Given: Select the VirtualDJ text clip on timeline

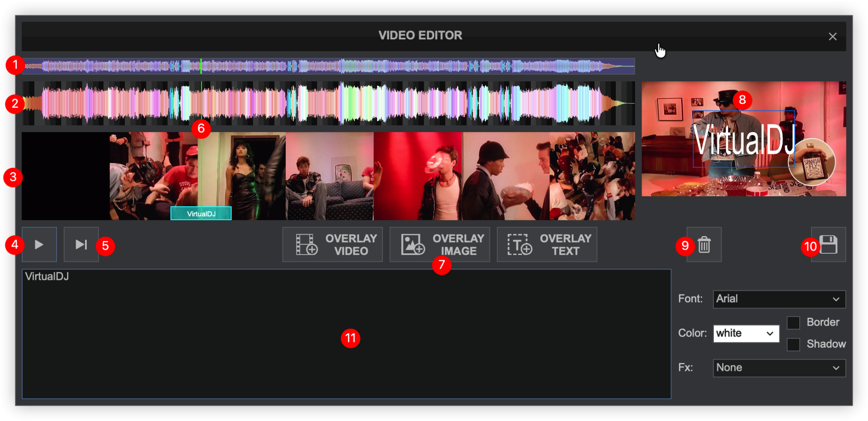Looking at the screenshot, I should 201,214.
